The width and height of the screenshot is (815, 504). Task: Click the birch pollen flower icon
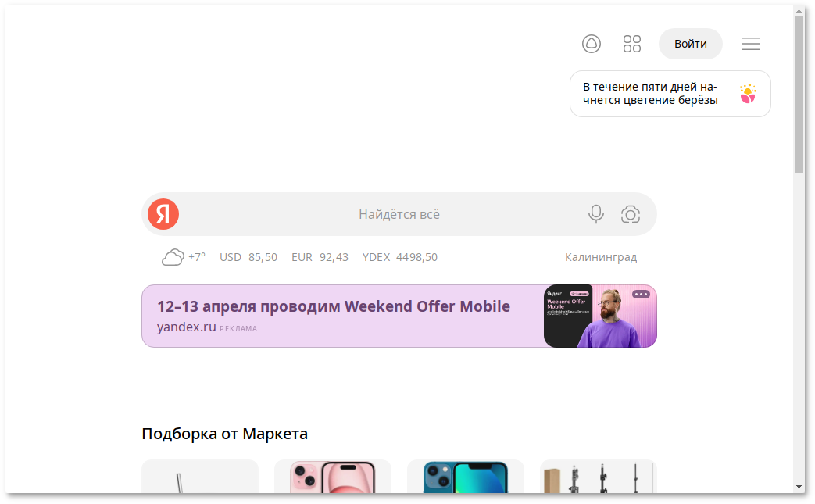point(748,94)
